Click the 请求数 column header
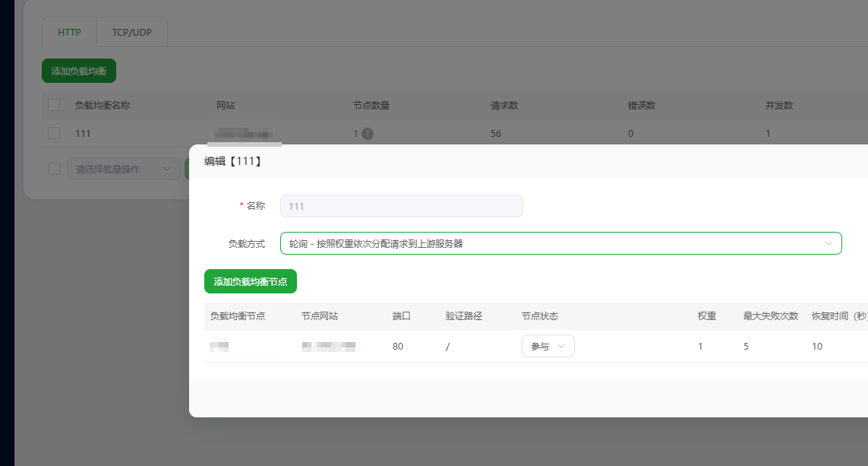The width and height of the screenshot is (868, 466). (x=504, y=105)
